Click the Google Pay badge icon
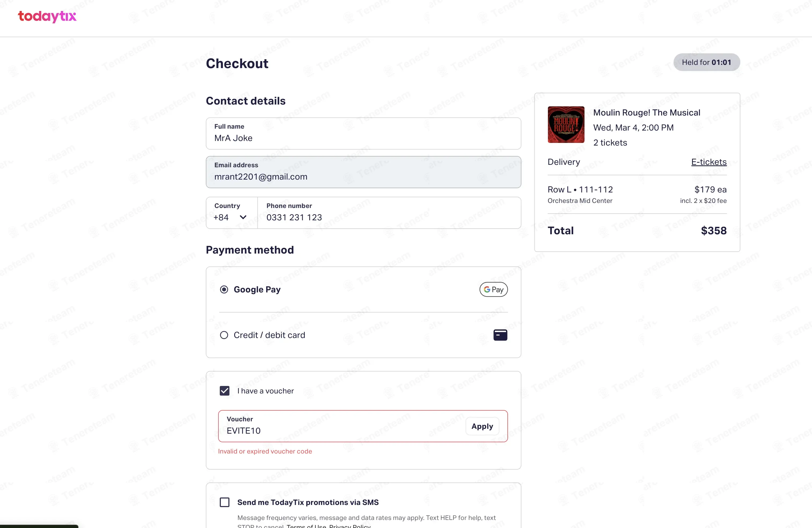 pyautogui.click(x=493, y=289)
